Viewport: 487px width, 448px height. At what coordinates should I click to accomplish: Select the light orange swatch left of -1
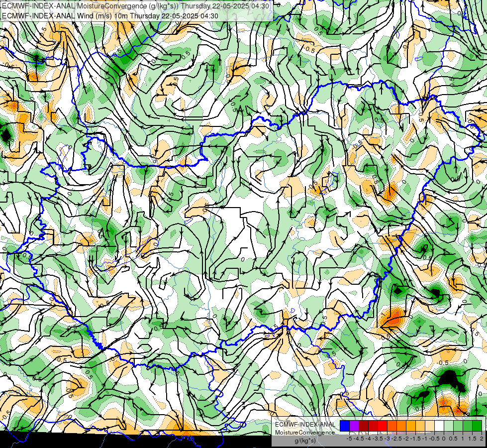click(420, 426)
